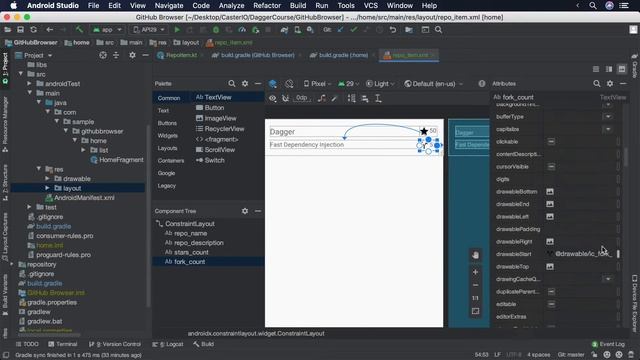Click the back navigation arrow in toolbar
Screen dimensions: 640x360
pos(50,30)
